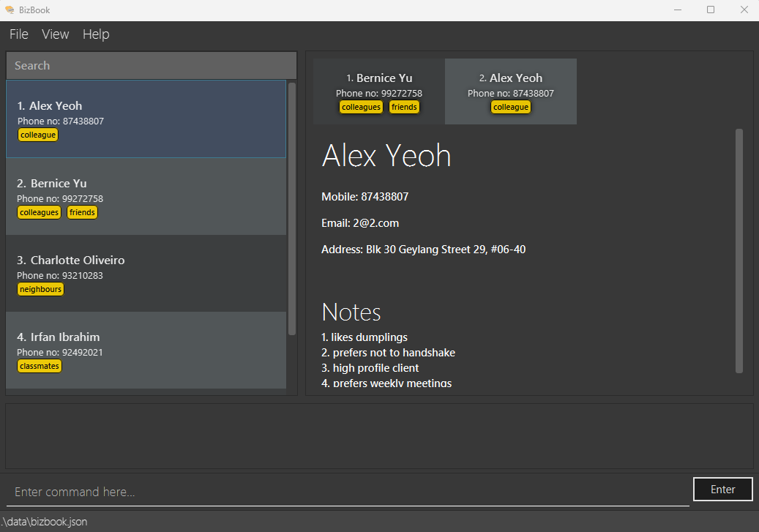This screenshot has width=759, height=532.
Task: Click the classmates tag on Irfan Ibrahim
Action: pos(40,366)
